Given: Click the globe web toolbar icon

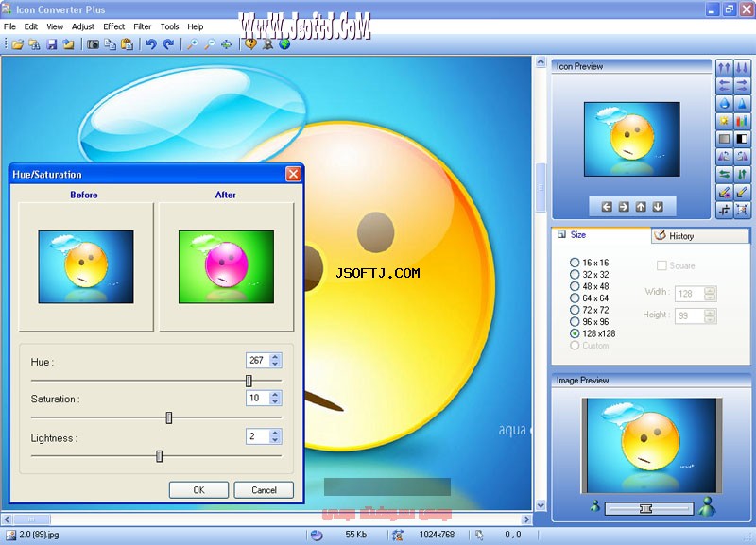Looking at the screenshot, I should tap(285, 44).
